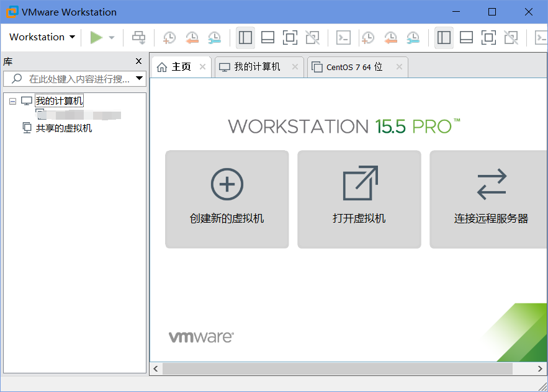
Task: Click the 连接远程服务器 button
Action: pos(488,199)
